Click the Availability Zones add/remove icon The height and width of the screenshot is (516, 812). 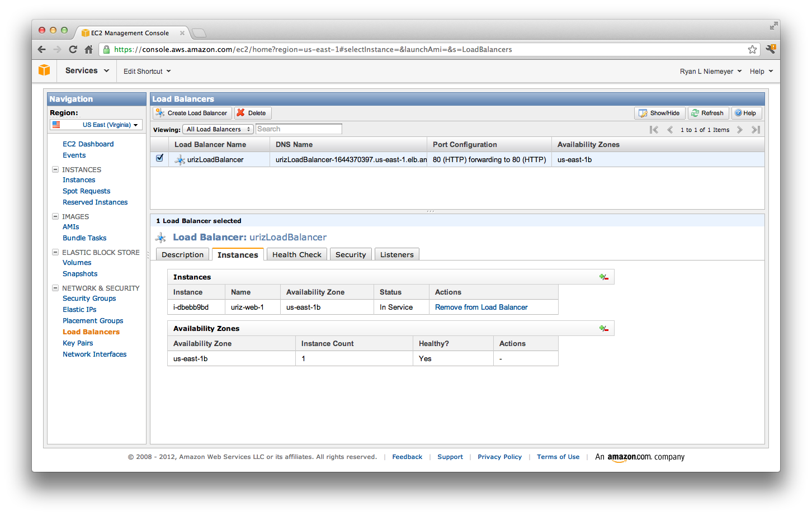[x=603, y=329]
